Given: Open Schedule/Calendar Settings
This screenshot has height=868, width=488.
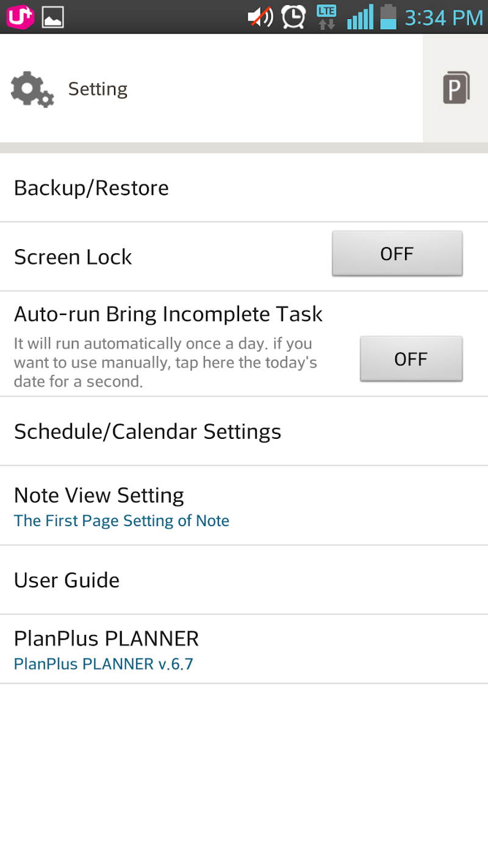Looking at the screenshot, I should [148, 432].
